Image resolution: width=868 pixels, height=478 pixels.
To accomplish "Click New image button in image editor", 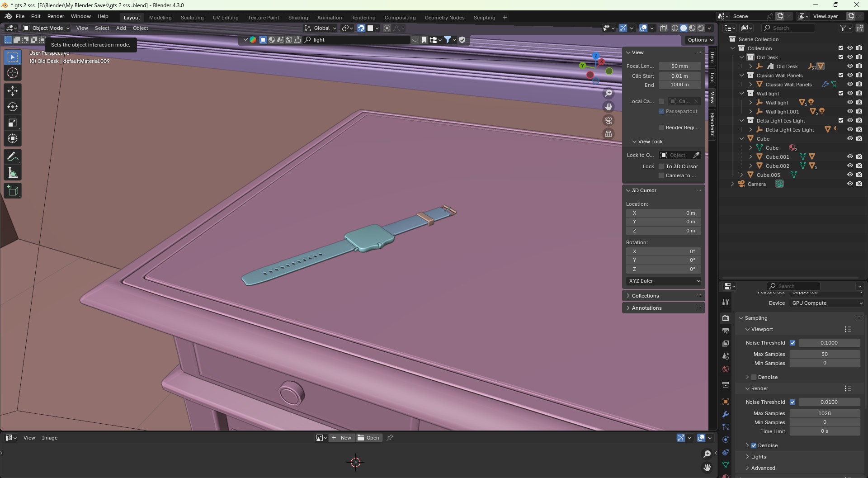I will (x=342, y=438).
